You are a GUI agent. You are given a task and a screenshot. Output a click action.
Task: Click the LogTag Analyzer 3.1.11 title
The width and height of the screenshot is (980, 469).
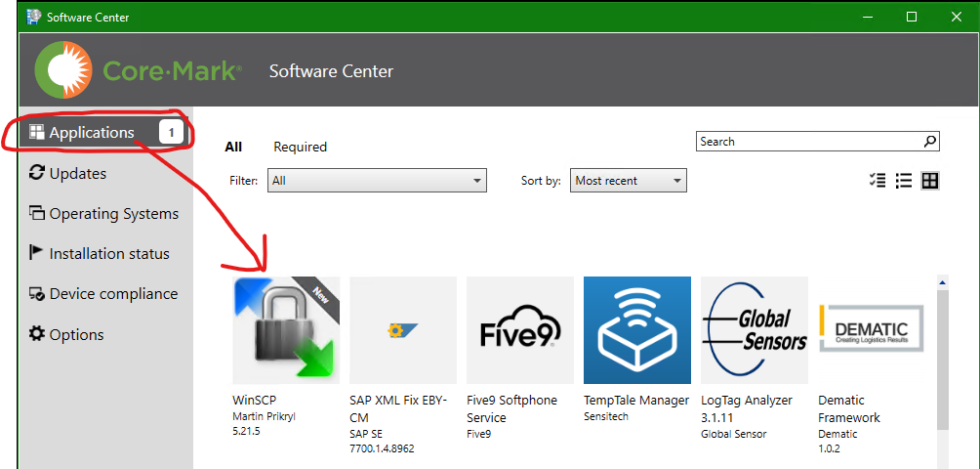point(747,409)
